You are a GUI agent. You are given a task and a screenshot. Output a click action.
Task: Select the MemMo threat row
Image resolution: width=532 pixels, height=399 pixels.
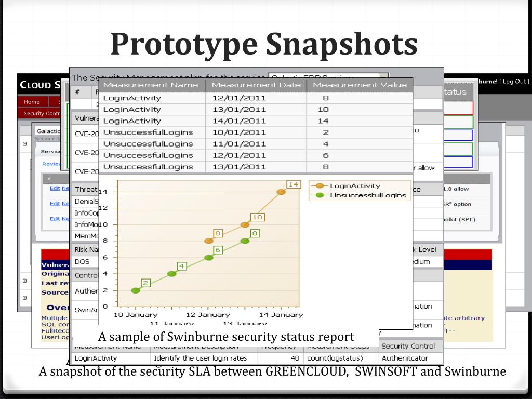pos(86,236)
